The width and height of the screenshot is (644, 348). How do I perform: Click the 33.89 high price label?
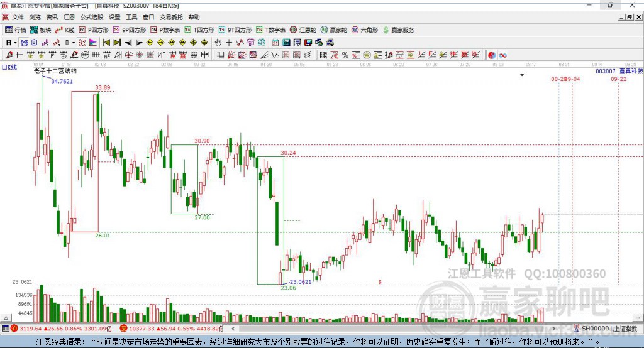(x=103, y=87)
